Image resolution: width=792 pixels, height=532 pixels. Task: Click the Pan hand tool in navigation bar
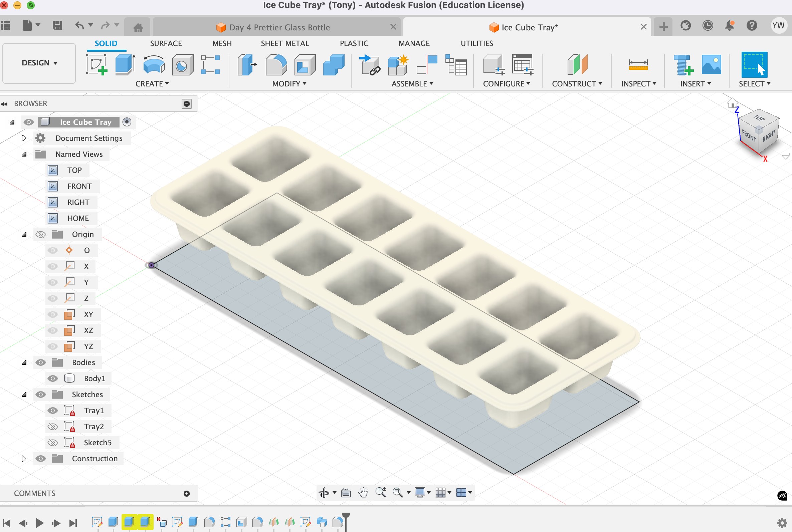363,492
